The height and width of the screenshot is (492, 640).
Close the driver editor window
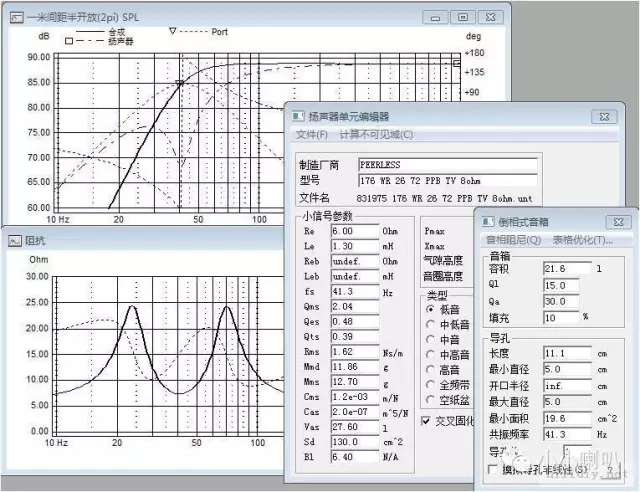click(604, 117)
